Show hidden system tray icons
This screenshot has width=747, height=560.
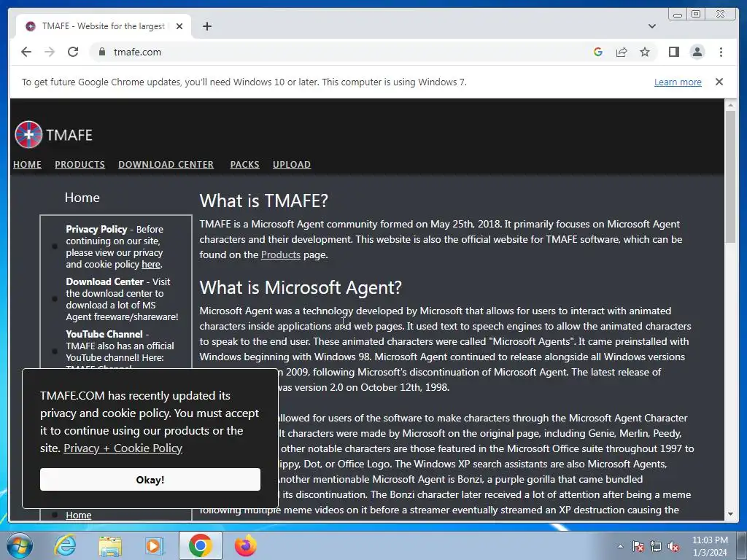point(620,546)
